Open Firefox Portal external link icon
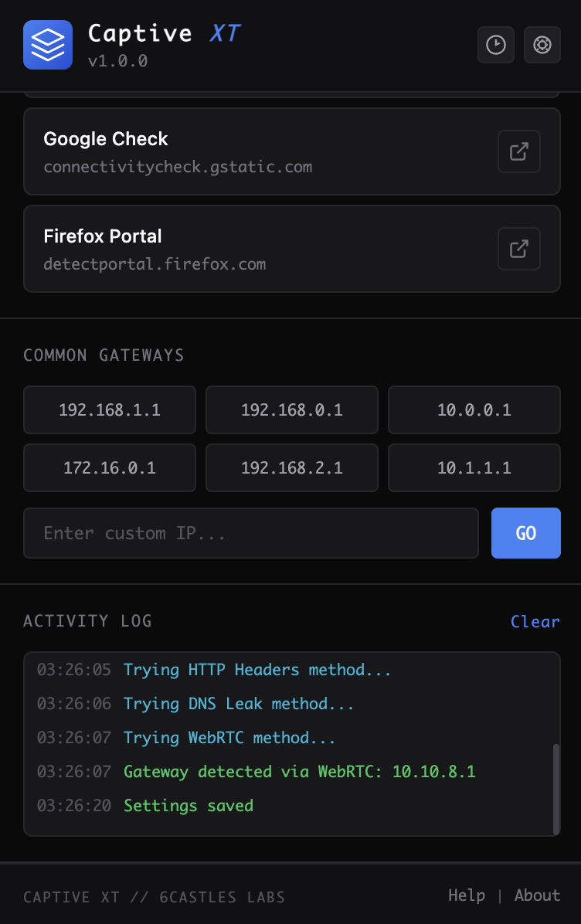 tap(518, 249)
